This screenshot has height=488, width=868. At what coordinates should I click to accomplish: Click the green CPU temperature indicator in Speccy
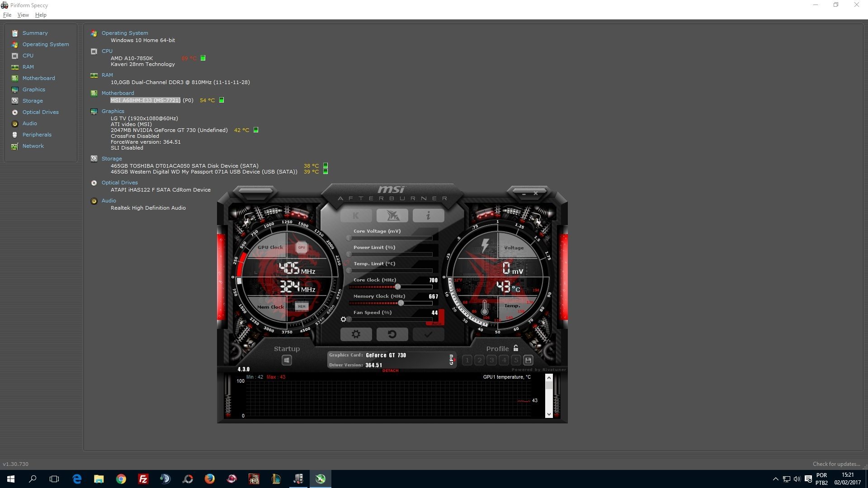(203, 58)
